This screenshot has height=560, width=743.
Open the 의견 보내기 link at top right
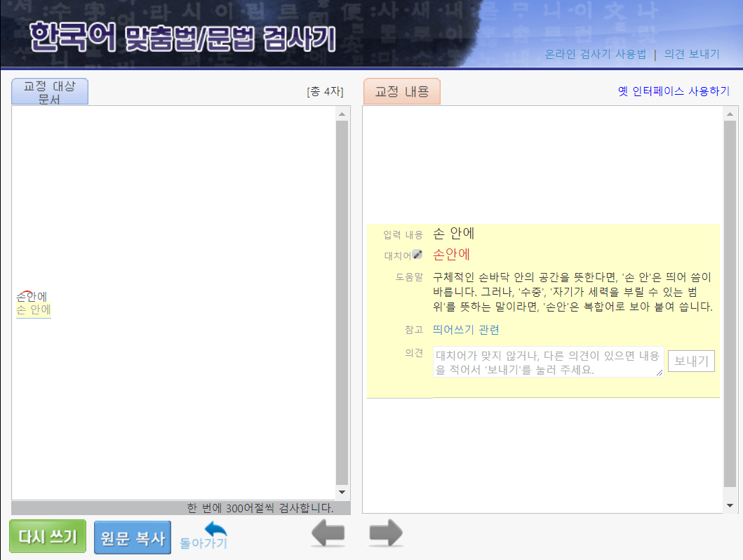pos(692,53)
